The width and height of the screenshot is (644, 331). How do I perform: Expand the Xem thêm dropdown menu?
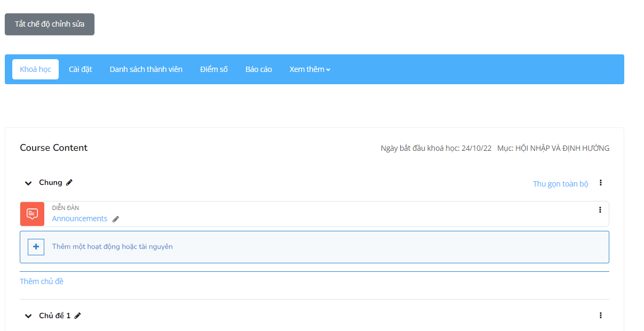click(x=310, y=69)
